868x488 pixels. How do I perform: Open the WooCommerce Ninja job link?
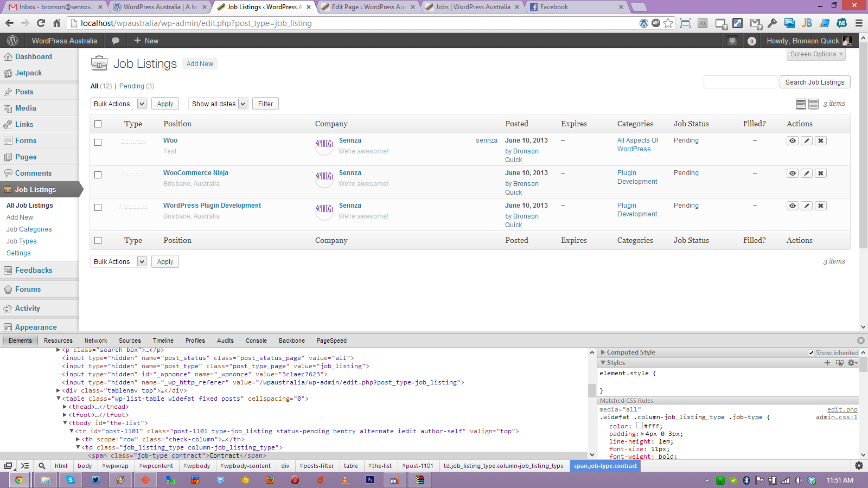[196, 173]
